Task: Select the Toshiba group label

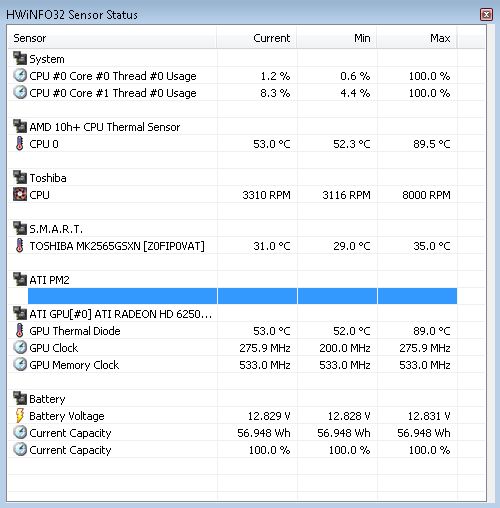Action: [x=48, y=178]
